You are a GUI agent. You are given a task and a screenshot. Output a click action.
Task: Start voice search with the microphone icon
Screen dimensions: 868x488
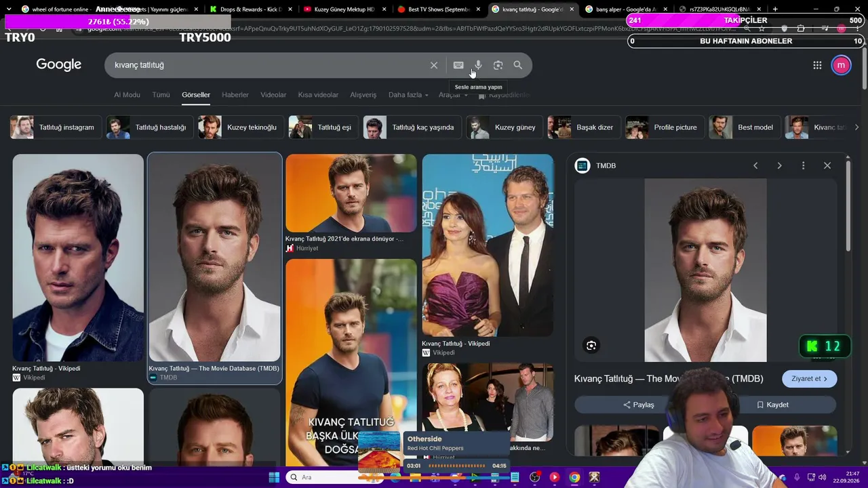point(478,65)
